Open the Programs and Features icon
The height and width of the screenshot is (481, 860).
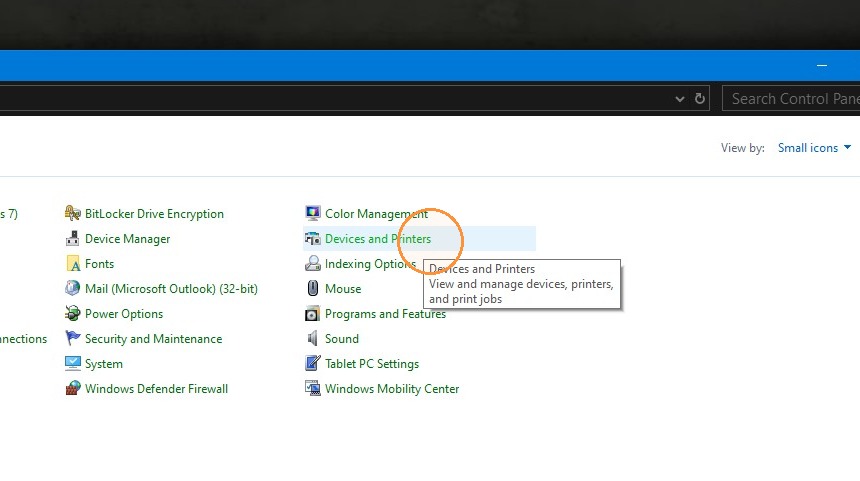313,314
